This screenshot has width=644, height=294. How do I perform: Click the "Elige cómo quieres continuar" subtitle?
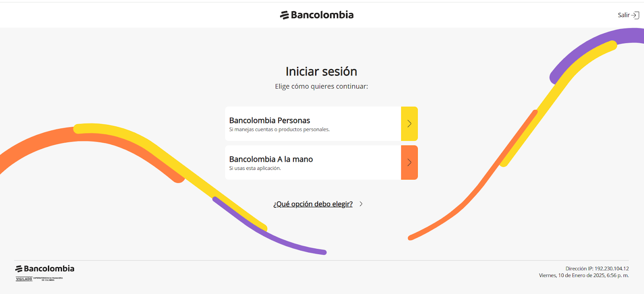pyautogui.click(x=321, y=86)
